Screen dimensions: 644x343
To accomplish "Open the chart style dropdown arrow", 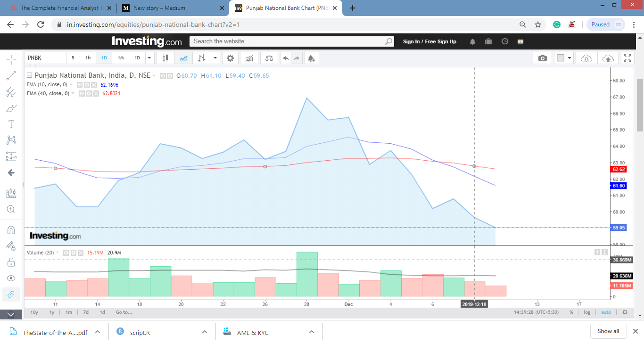I will click(x=215, y=58).
